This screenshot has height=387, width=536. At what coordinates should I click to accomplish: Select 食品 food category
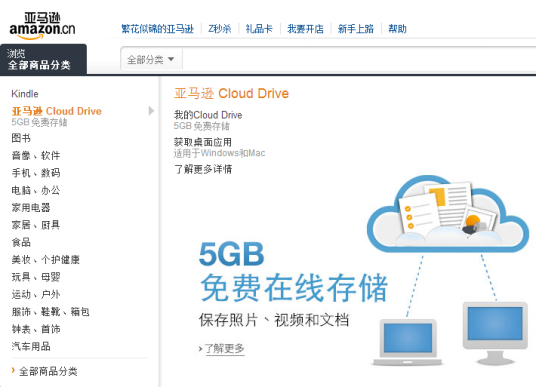click(x=21, y=242)
